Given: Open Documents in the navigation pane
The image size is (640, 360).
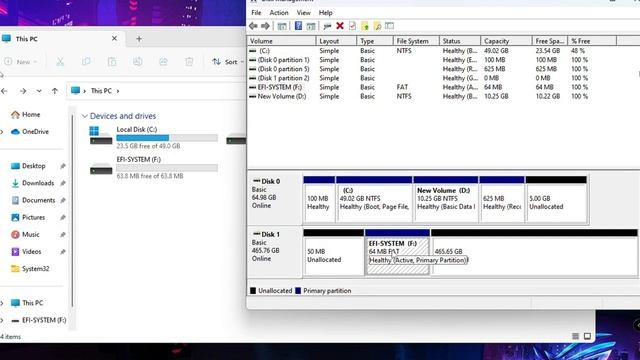Looking at the screenshot, I should [33, 200].
